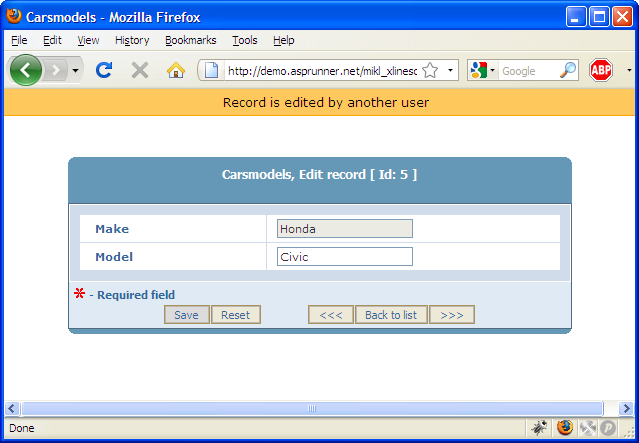Click the browser Back arrow button

click(x=25, y=70)
